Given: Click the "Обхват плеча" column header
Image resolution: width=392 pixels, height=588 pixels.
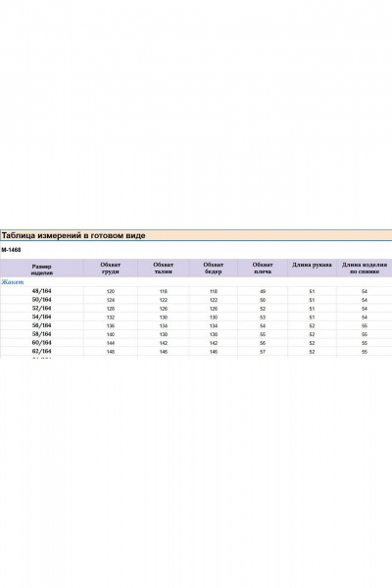Looking at the screenshot, I should pos(263,269).
